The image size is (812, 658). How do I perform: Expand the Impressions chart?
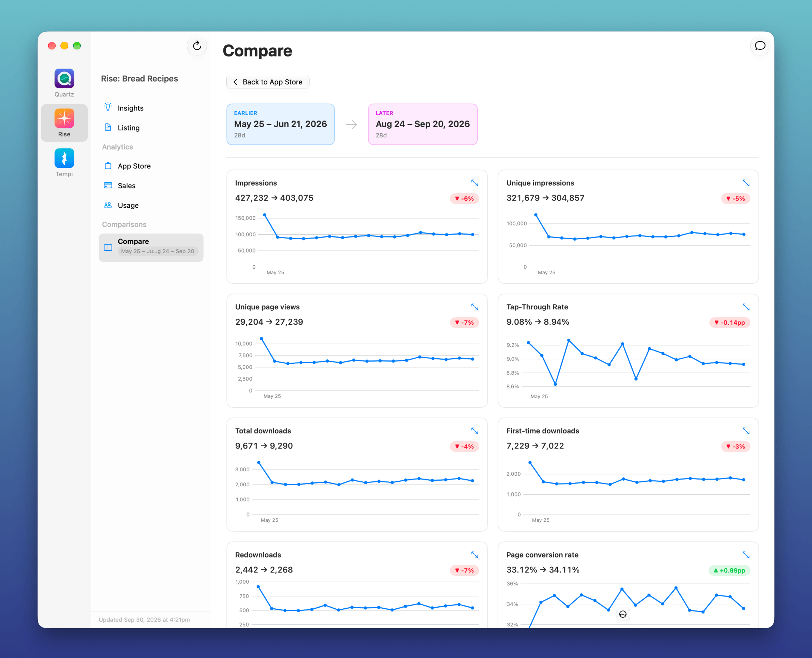pos(475,183)
